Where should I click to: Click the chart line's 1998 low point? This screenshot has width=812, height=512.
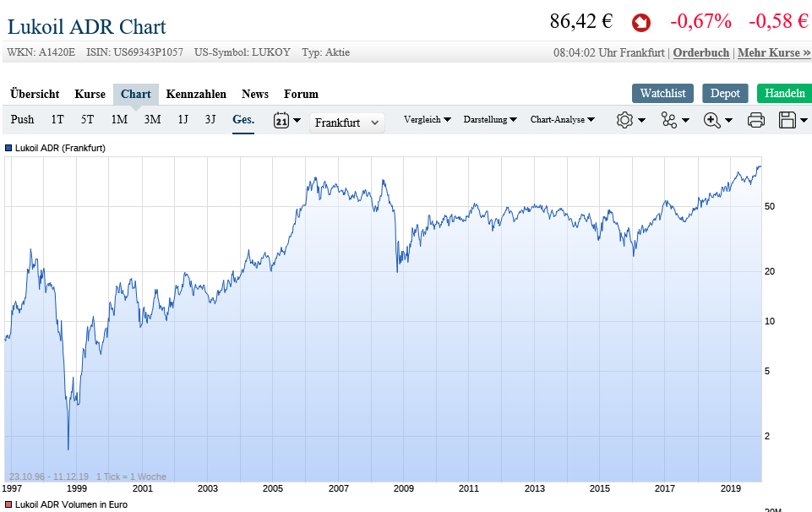point(68,449)
